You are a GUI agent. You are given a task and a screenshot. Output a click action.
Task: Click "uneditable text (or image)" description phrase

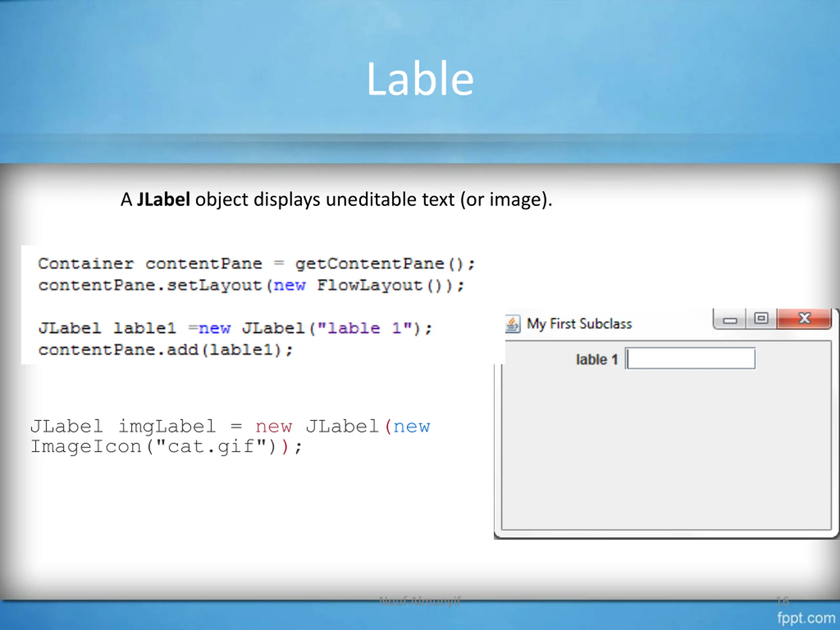click(439, 199)
